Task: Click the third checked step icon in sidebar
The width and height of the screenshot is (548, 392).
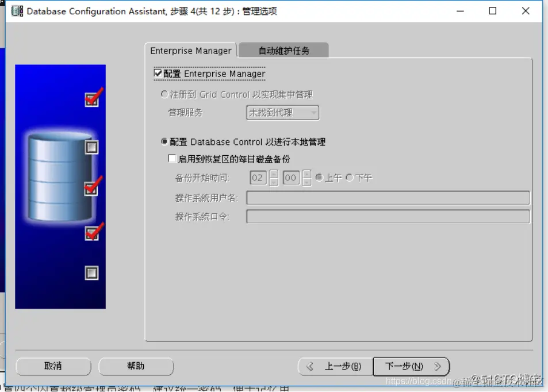Action: [x=92, y=185]
